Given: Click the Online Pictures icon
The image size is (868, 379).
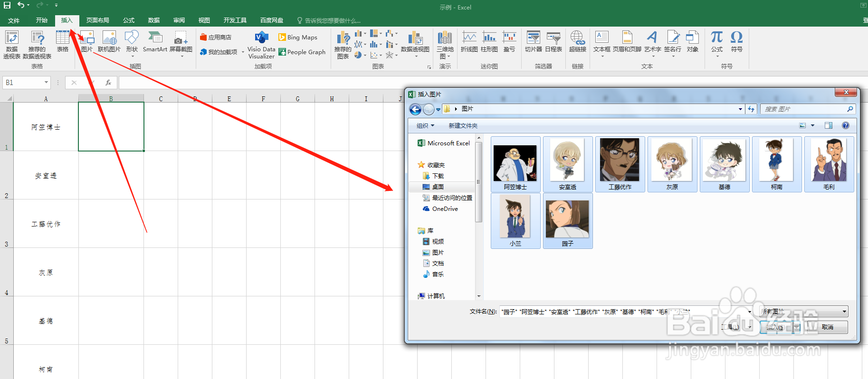Looking at the screenshot, I should click(x=109, y=41).
